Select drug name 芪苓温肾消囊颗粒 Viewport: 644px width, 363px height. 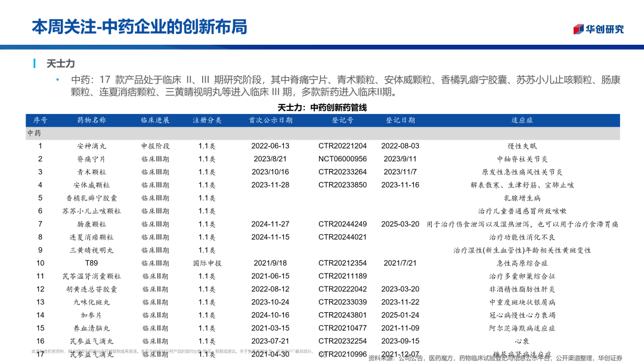[92, 276]
